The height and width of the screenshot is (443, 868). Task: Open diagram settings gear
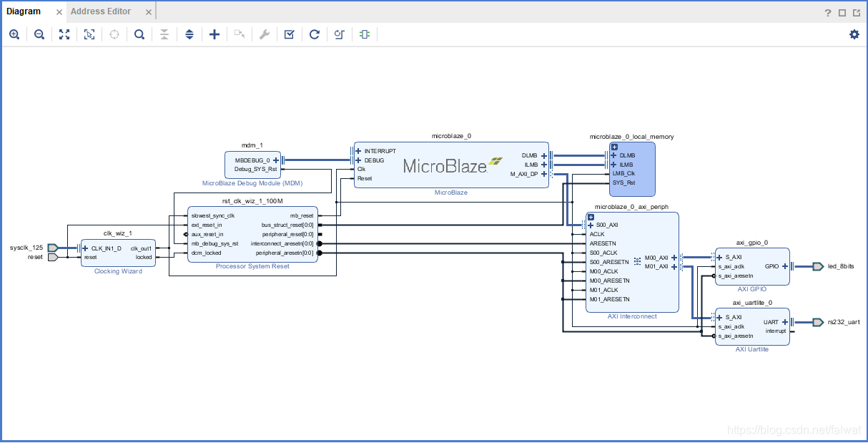click(x=854, y=34)
